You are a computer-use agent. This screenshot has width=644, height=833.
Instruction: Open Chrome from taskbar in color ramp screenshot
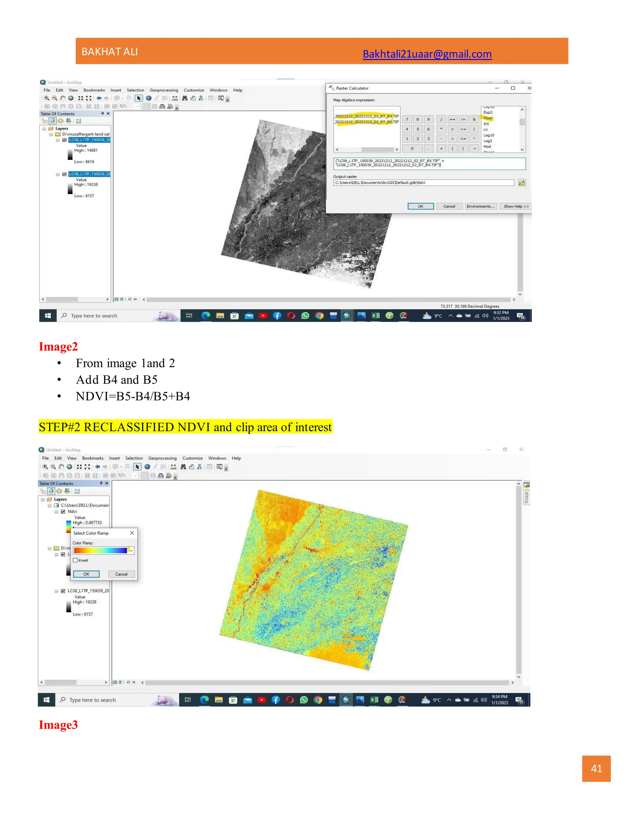tap(318, 699)
